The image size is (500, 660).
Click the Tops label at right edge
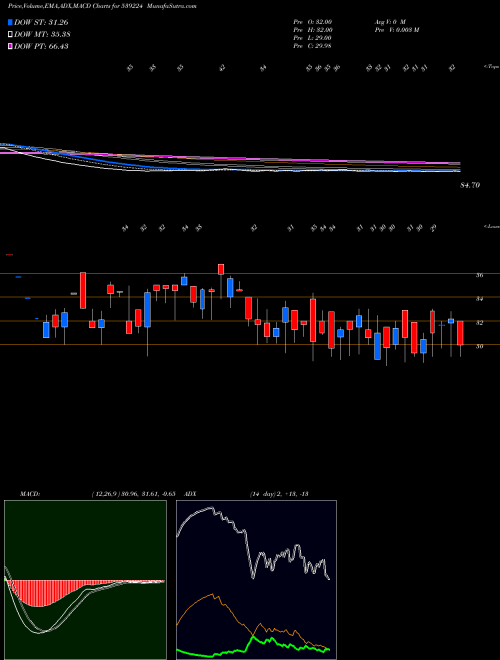click(x=491, y=67)
